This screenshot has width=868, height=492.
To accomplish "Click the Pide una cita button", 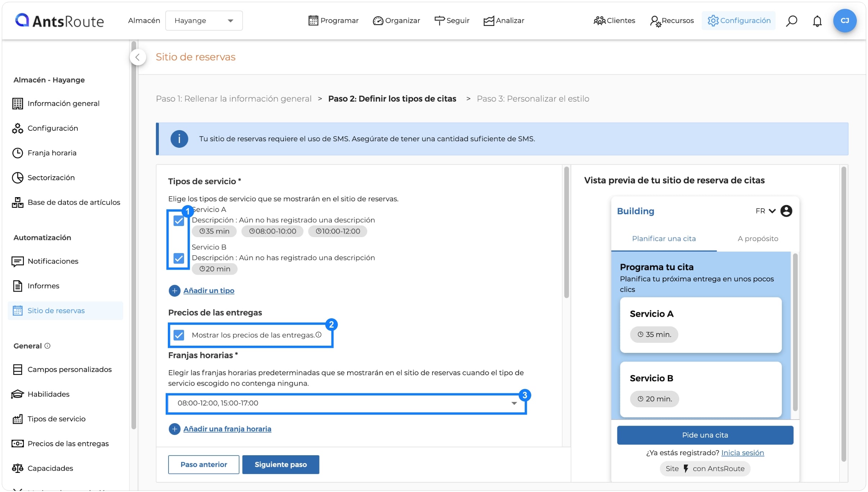I will click(705, 435).
